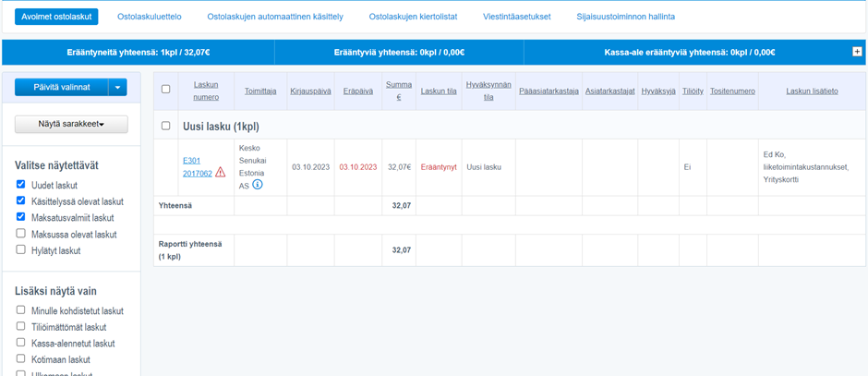
Task: Check Minulle kohdistetut laskut
Action: point(21,310)
